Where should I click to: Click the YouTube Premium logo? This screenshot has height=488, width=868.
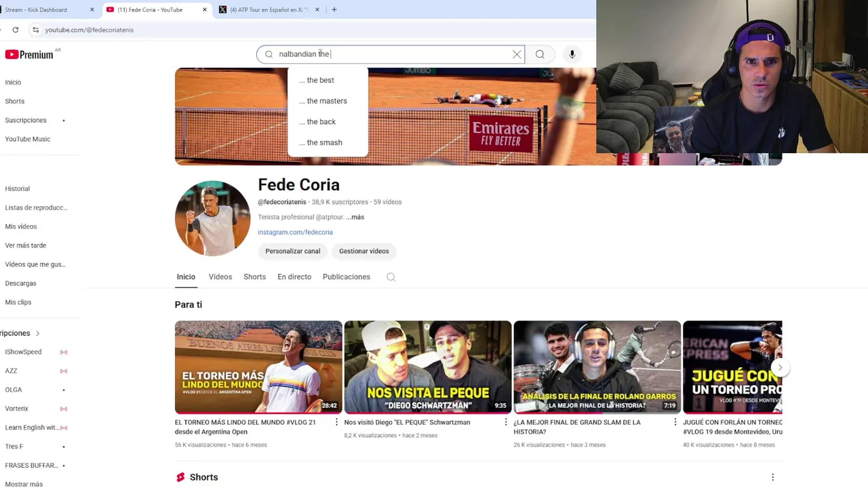pos(29,54)
